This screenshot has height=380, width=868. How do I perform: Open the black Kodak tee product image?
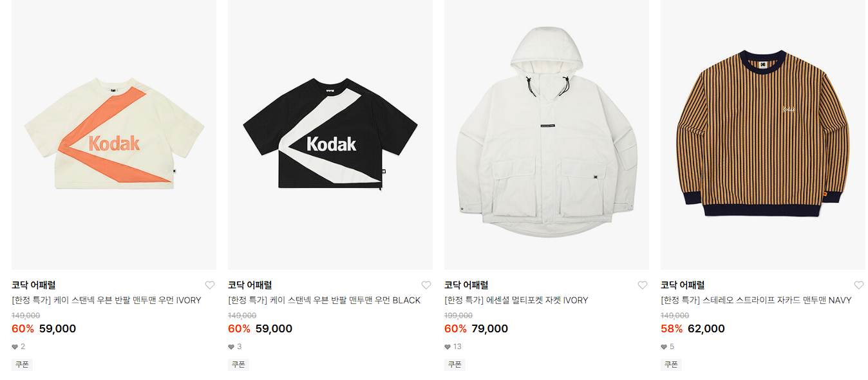330,135
